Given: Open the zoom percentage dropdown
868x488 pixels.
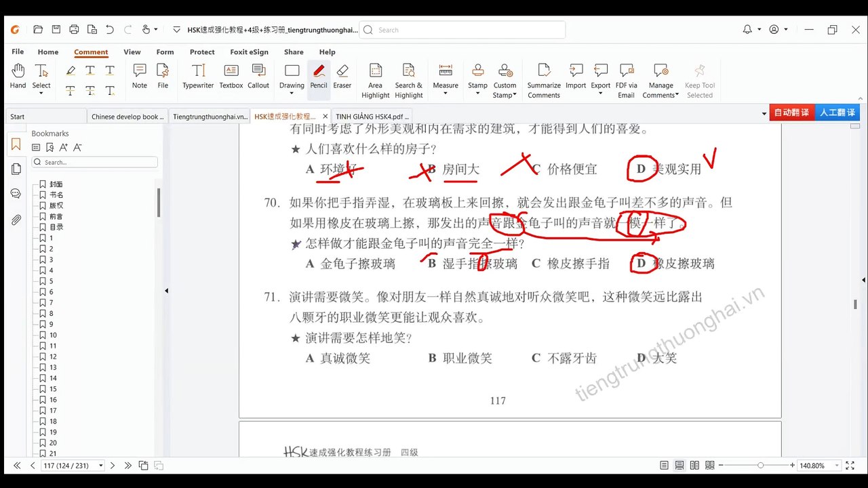Looking at the screenshot, I should (x=837, y=466).
